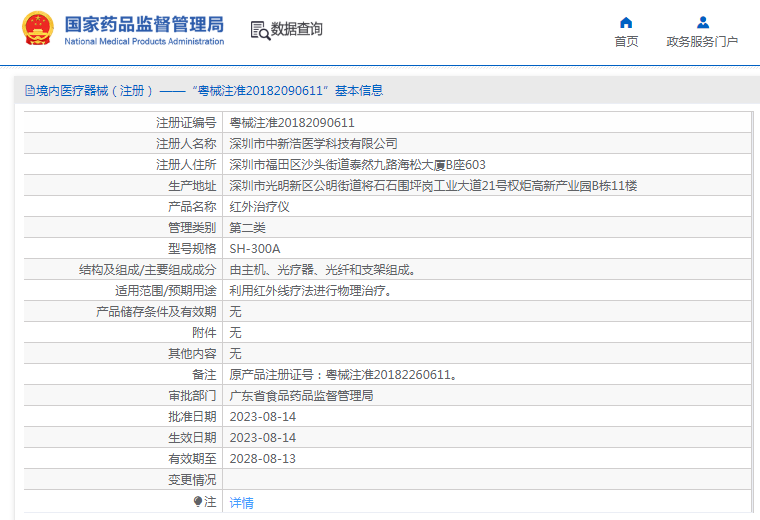Select product name 红外治疗仪
760x520 pixels.
[259, 207]
